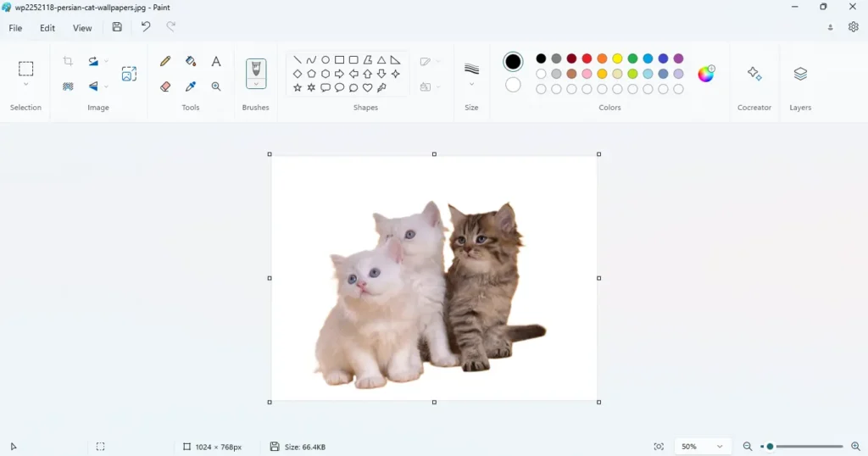Click the zoom slider handle
868x456 pixels.
click(x=770, y=447)
